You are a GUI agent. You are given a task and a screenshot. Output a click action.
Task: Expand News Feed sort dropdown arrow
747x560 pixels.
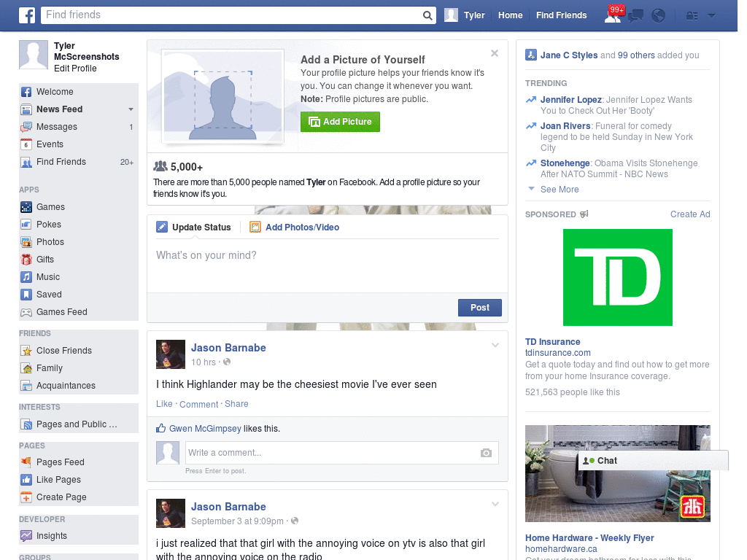click(x=131, y=109)
